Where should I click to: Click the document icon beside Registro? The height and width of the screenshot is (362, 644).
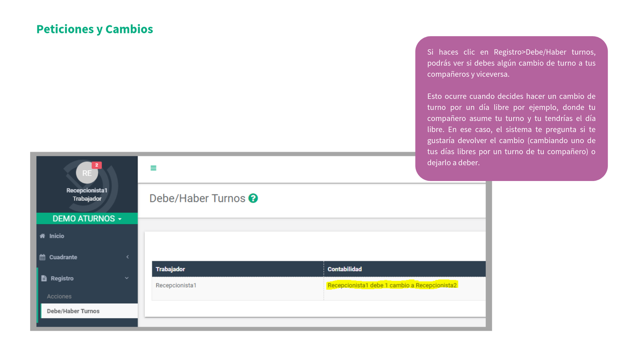(x=44, y=278)
